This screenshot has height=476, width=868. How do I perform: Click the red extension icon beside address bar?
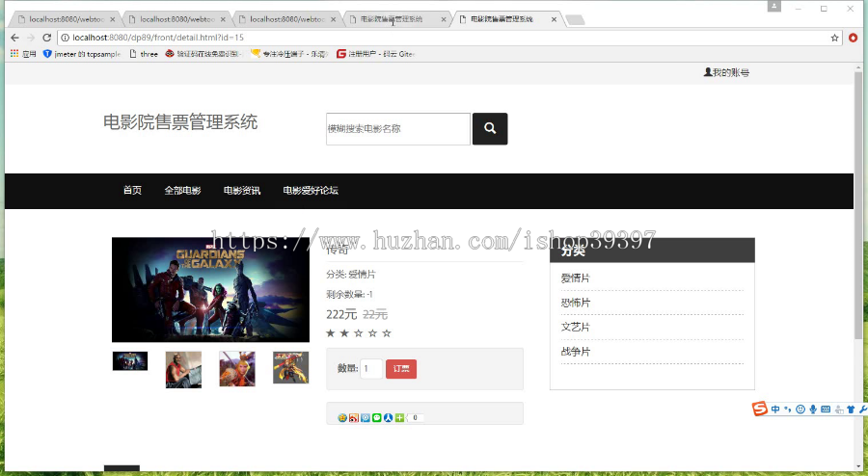854,38
